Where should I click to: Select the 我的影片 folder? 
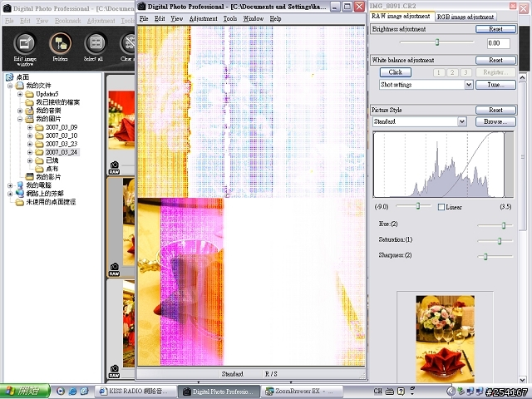(x=48, y=177)
